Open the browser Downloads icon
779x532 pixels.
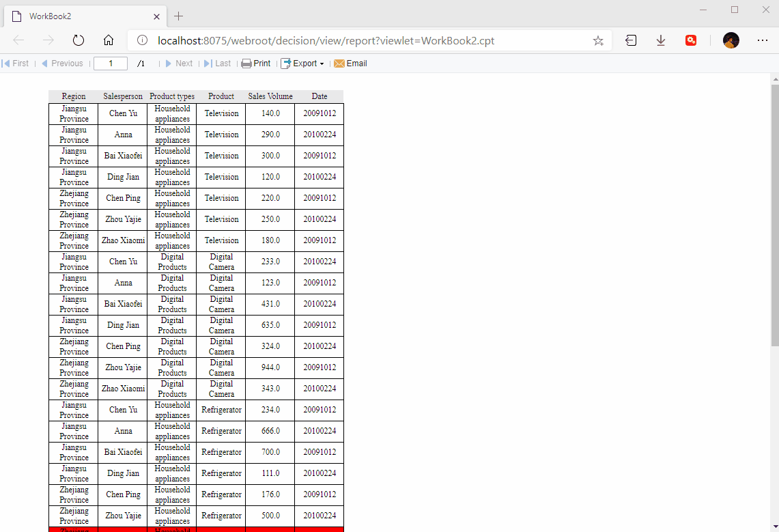click(x=660, y=40)
